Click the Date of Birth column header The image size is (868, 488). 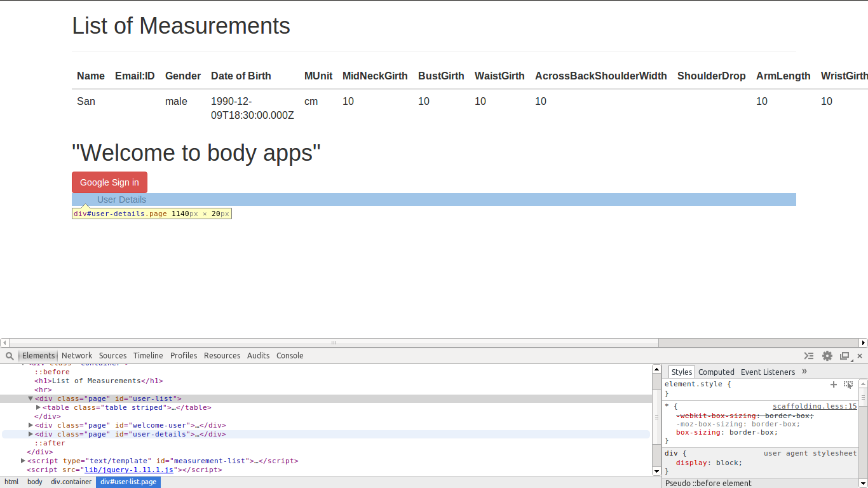coord(241,76)
